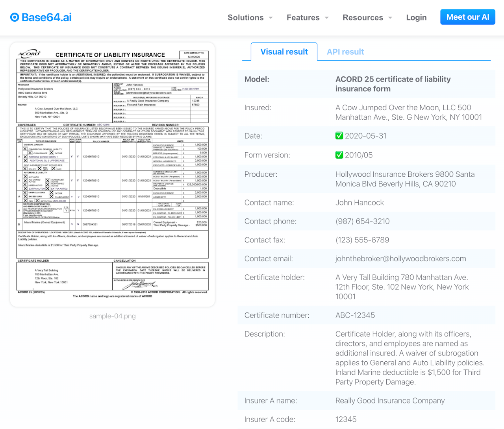Select the certificate number ABC-12345
Screen dimensions: 504x429
tap(355, 315)
